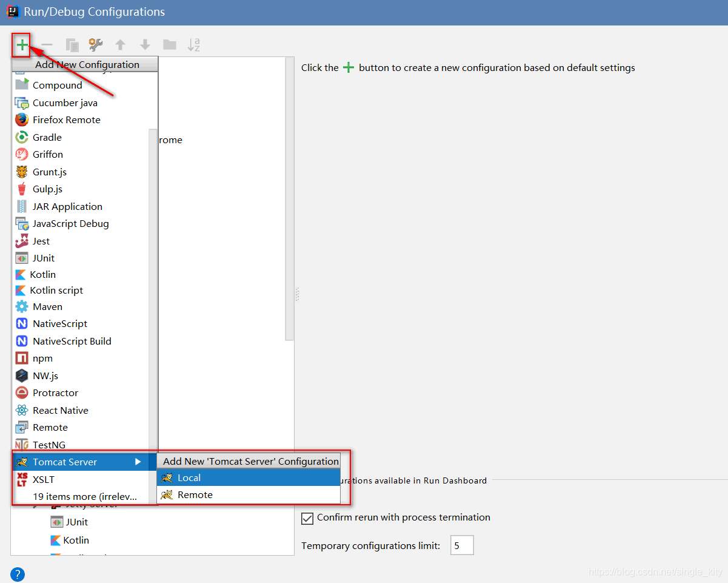This screenshot has width=728, height=583.
Task: Click the green plus Add New Configuration button
Action: coord(22,45)
